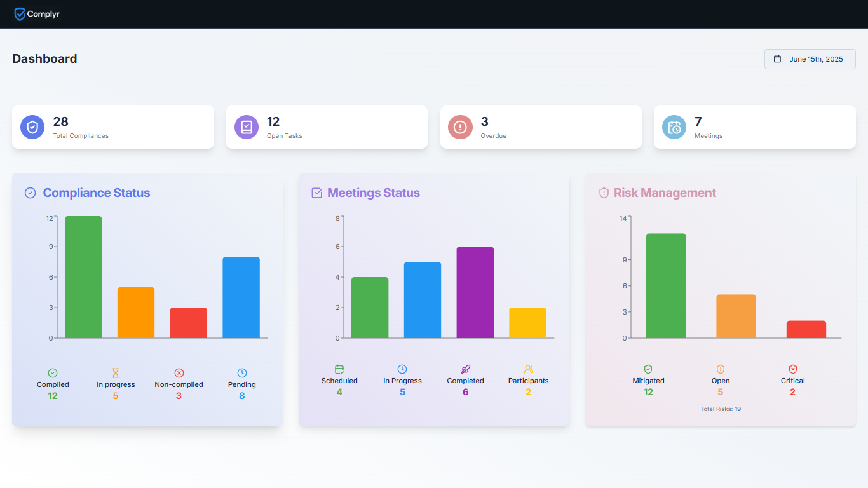Open the Open Tasks card showing 12

coord(327,127)
